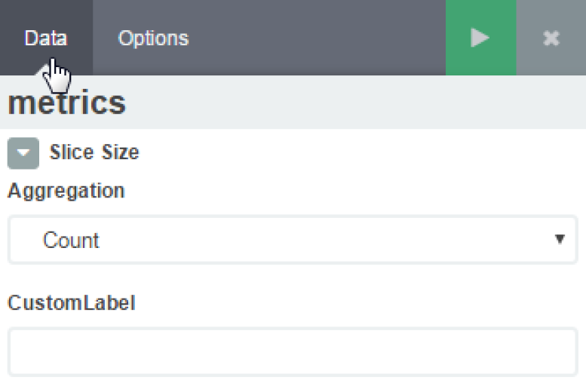Select the Aggregation combo box

point(293,240)
